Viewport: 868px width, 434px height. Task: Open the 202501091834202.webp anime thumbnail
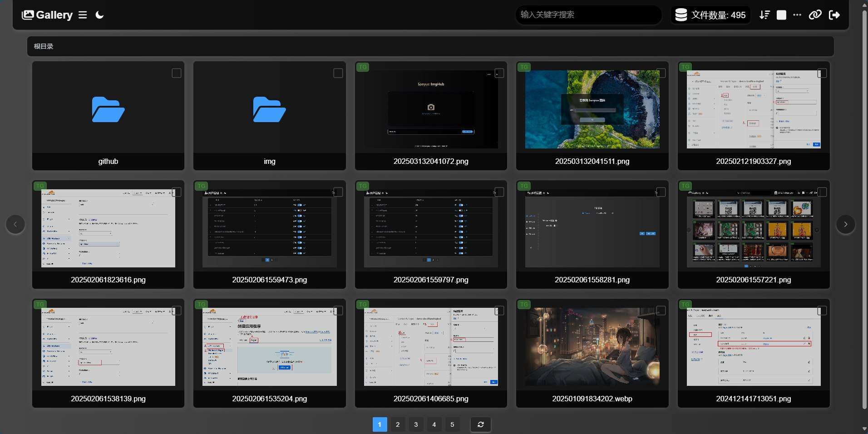tap(592, 347)
